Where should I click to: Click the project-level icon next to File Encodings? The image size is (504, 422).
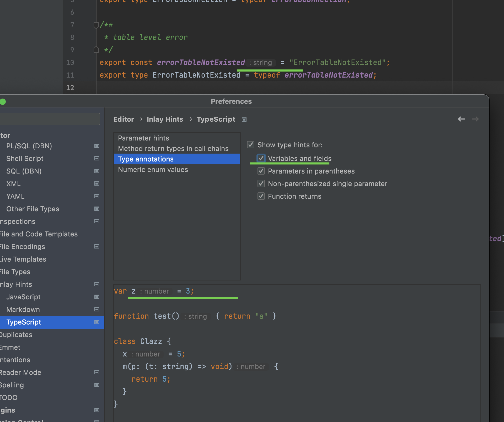pyautogui.click(x=97, y=246)
